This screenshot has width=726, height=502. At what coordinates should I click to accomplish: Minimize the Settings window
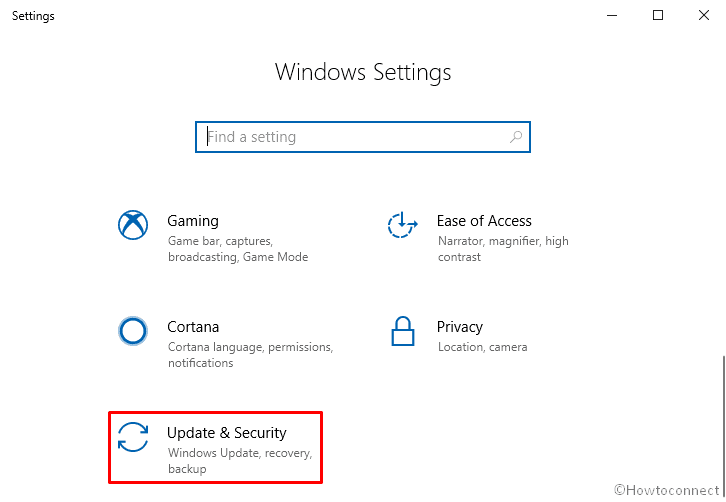click(x=612, y=15)
